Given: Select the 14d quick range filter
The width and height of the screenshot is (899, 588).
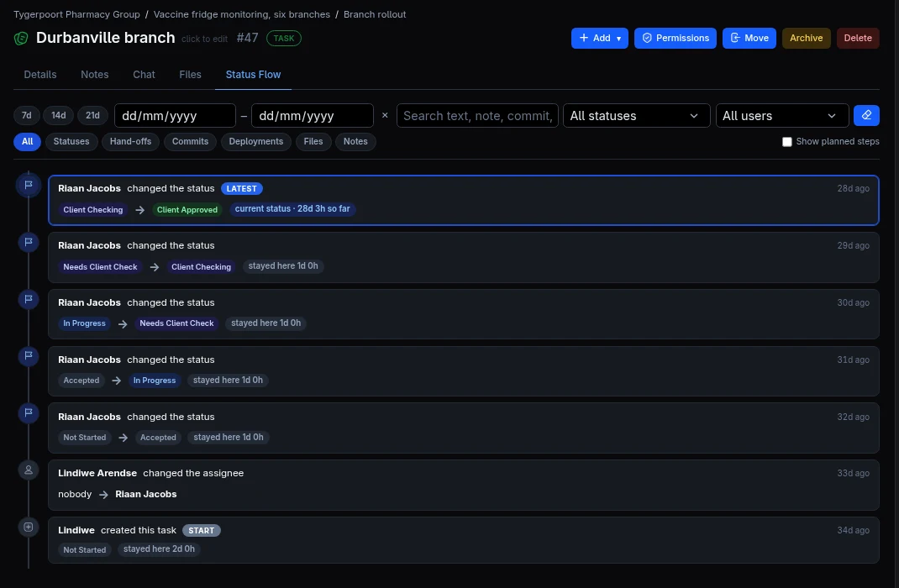Looking at the screenshot, I should tap(59, 115).
